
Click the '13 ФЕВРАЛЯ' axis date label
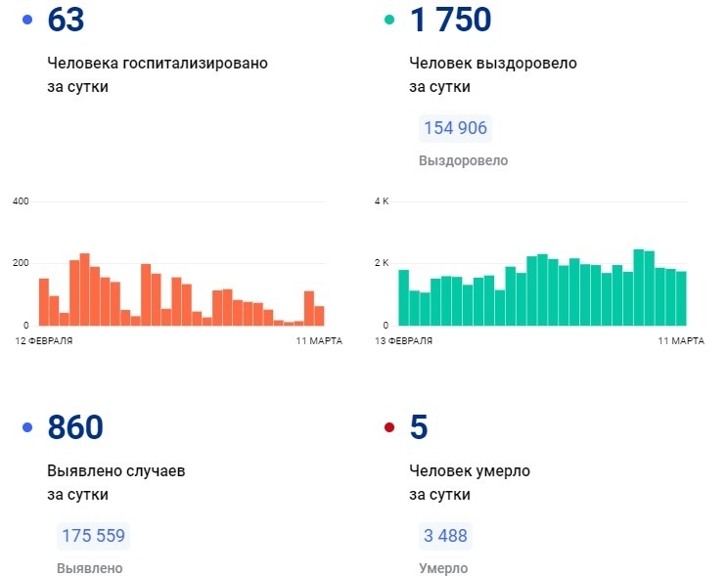(402, 340)
